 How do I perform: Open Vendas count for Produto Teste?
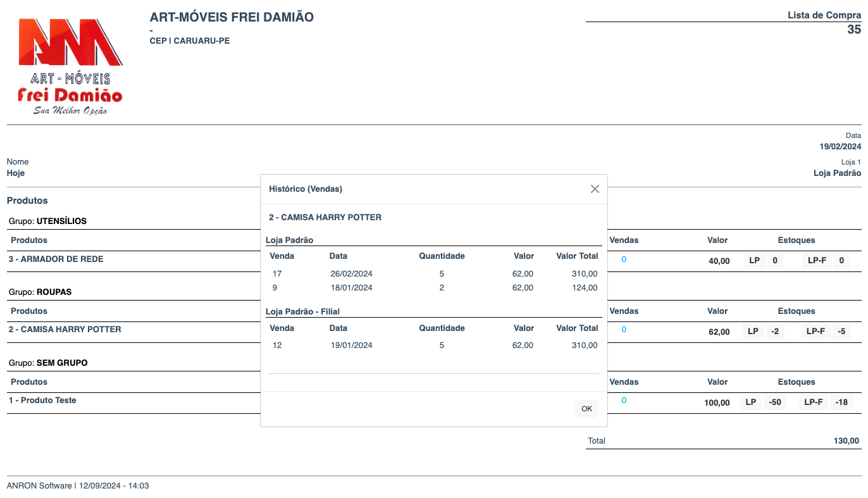[624, 401]
